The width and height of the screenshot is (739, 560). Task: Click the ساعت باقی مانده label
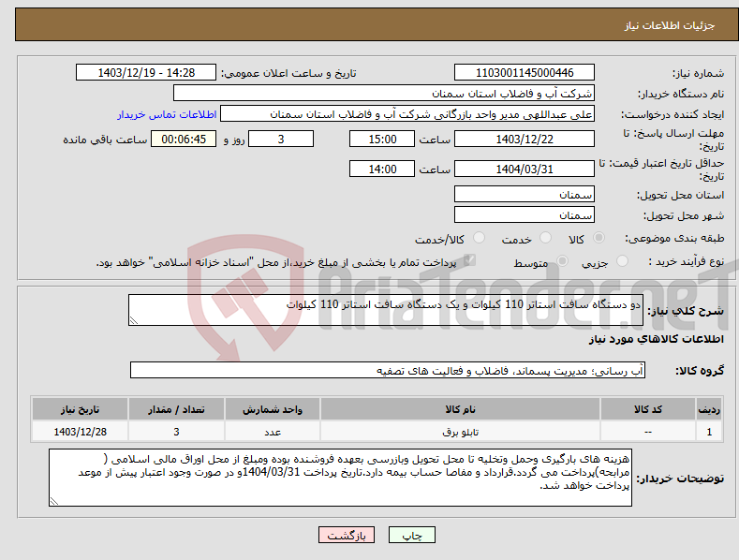coord(105,140)
